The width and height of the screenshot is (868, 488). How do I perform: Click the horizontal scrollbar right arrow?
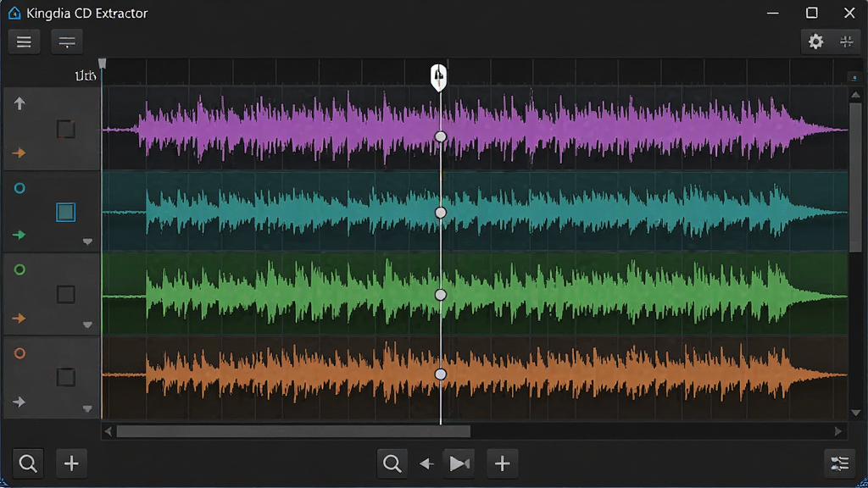tap(838, 431)
